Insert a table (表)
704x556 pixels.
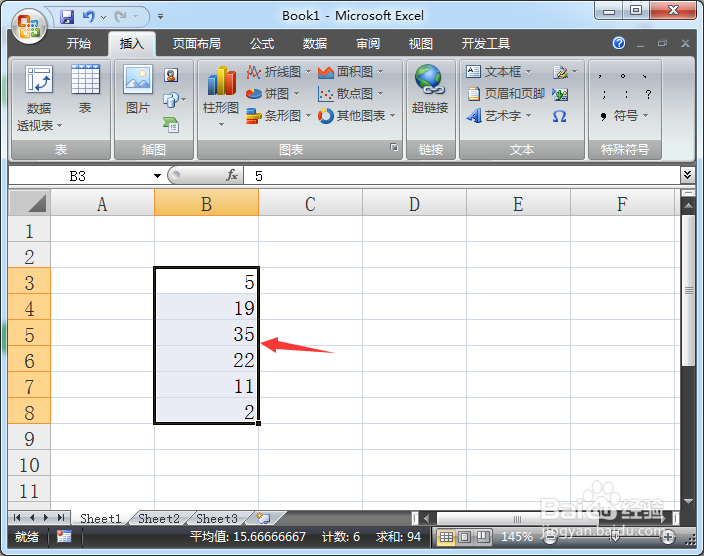tap(85, 89)
